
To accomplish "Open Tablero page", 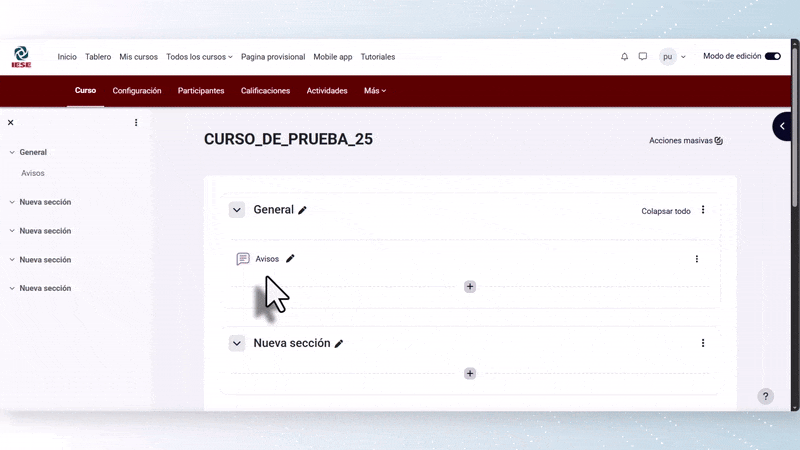I will 98,57.
